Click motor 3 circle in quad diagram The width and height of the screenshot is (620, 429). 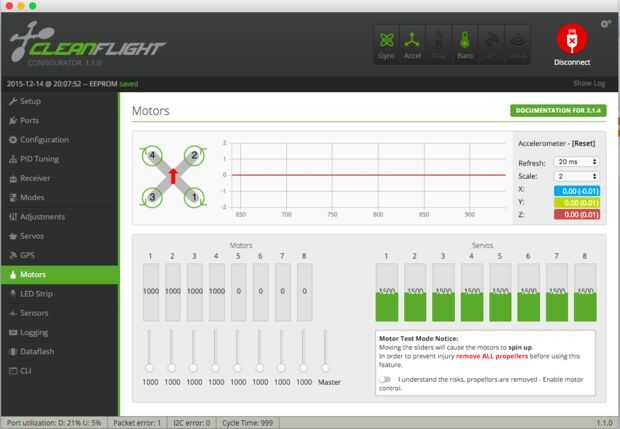pos(152,197)
